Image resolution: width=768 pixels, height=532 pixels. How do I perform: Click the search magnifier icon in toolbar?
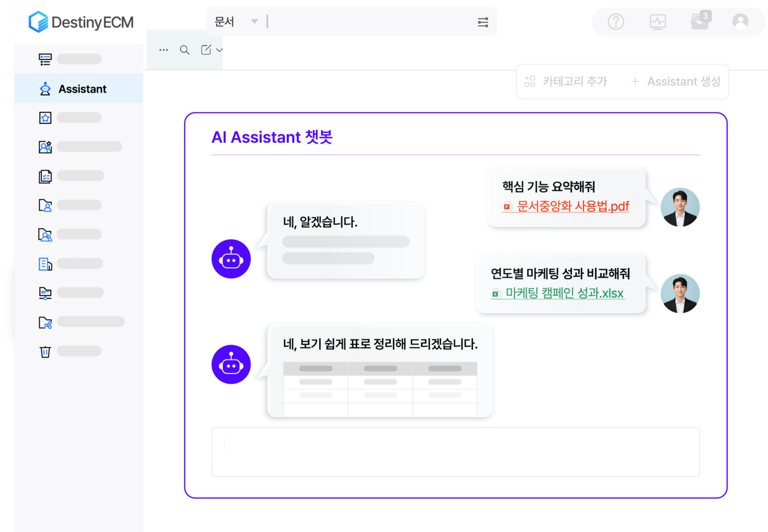185,50
